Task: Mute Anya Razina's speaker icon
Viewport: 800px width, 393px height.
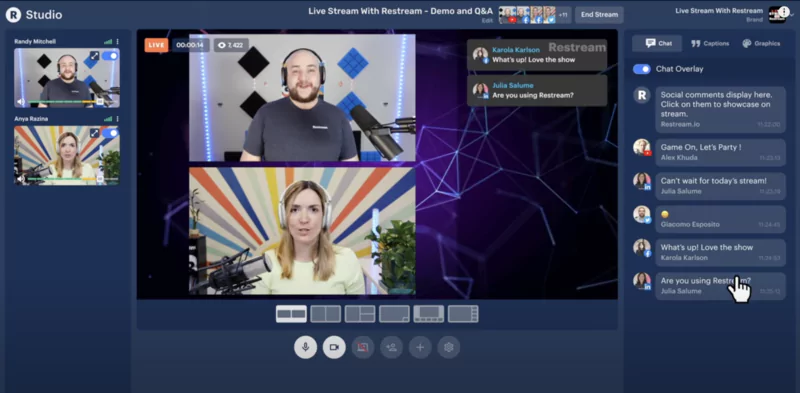Action: point(21,179)
